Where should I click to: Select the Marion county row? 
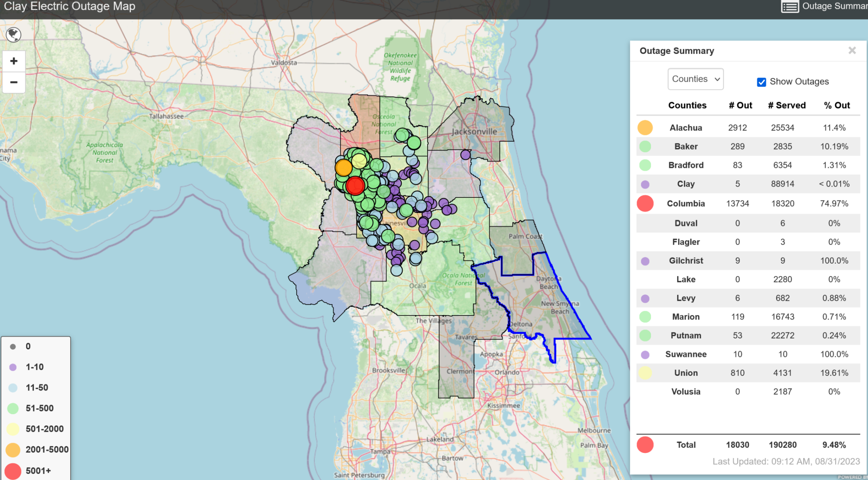[x=748, y=317]
